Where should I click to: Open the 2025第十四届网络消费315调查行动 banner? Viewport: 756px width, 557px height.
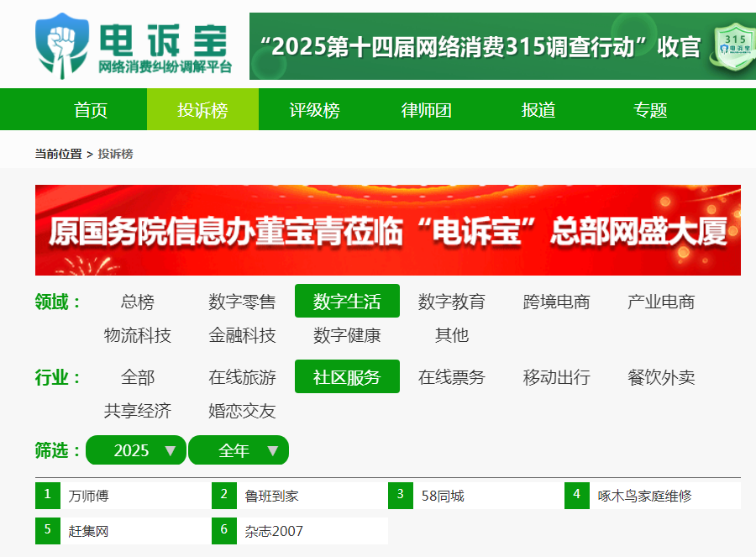pyautogui.click(x=502, y=46)
